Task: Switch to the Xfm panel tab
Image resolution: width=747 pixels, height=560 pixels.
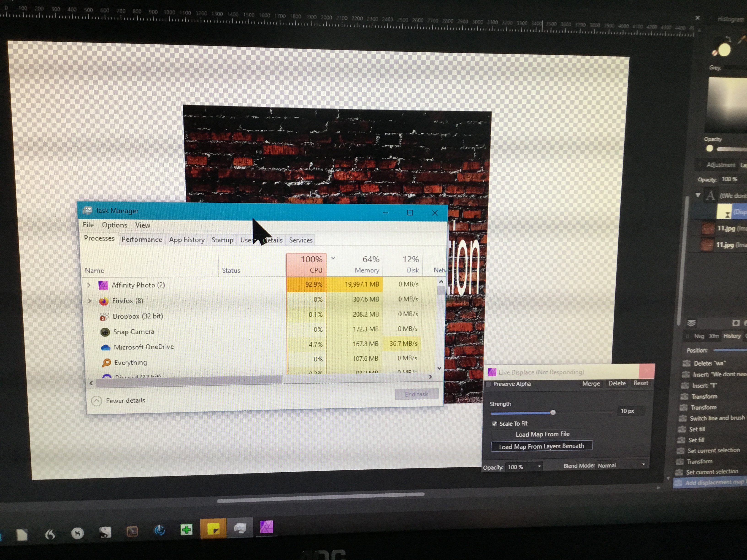Action: (714, 336)
